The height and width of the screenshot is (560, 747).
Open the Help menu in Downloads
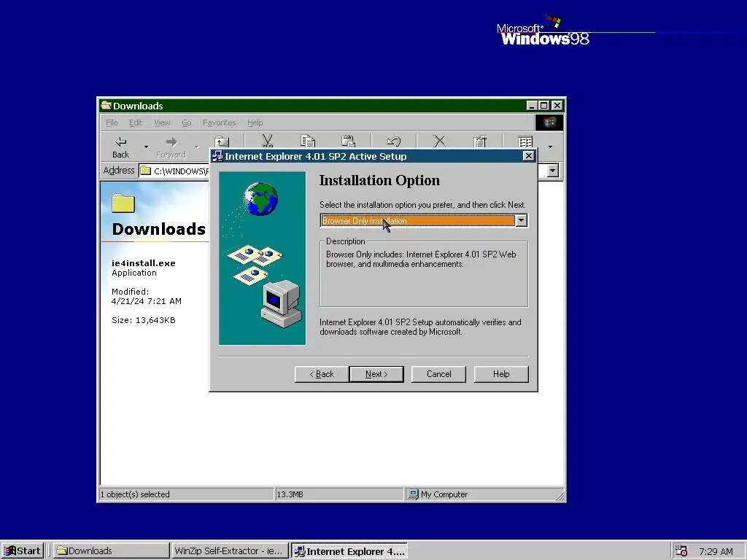coord(255,122)
